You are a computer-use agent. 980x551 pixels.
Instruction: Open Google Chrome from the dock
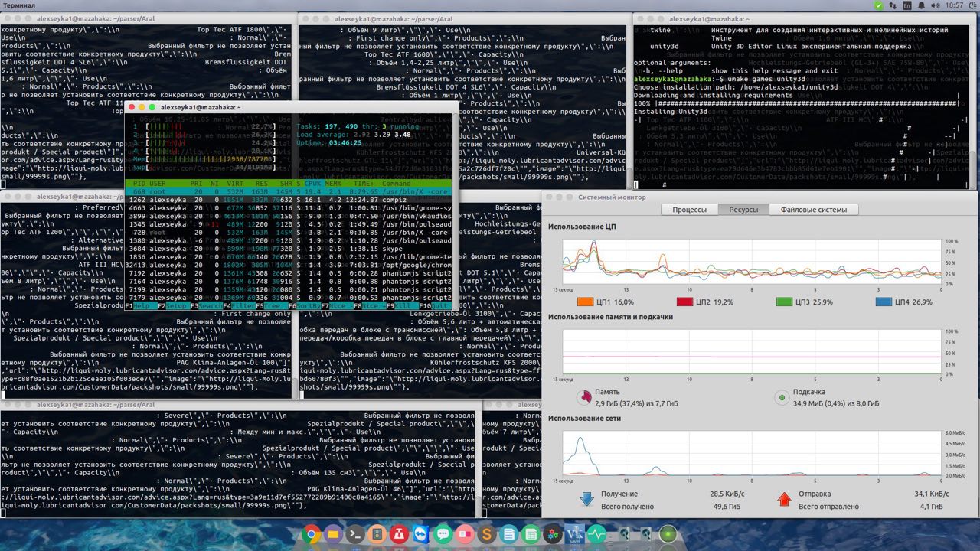[311, 534]
